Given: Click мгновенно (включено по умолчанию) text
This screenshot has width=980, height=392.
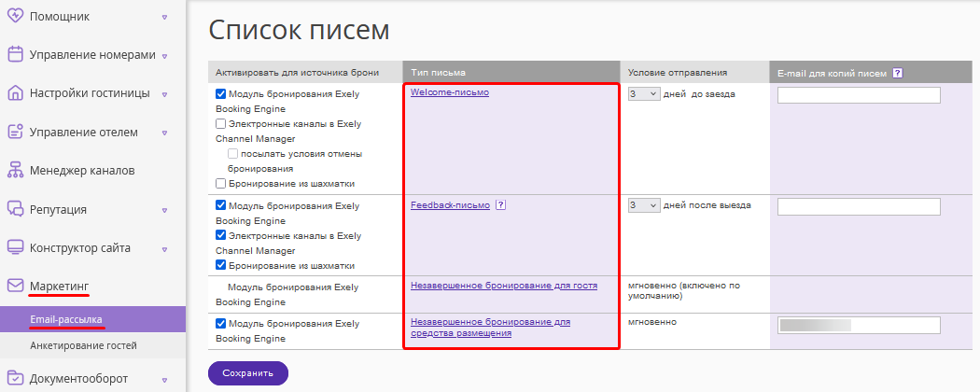Looking at the screenshot, I should (x=684, y=290).
